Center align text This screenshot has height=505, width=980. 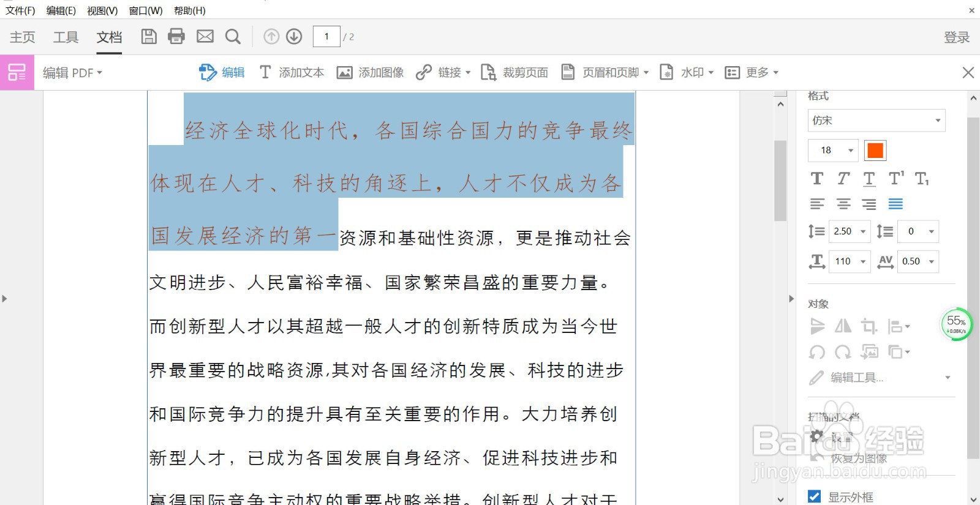843,204
